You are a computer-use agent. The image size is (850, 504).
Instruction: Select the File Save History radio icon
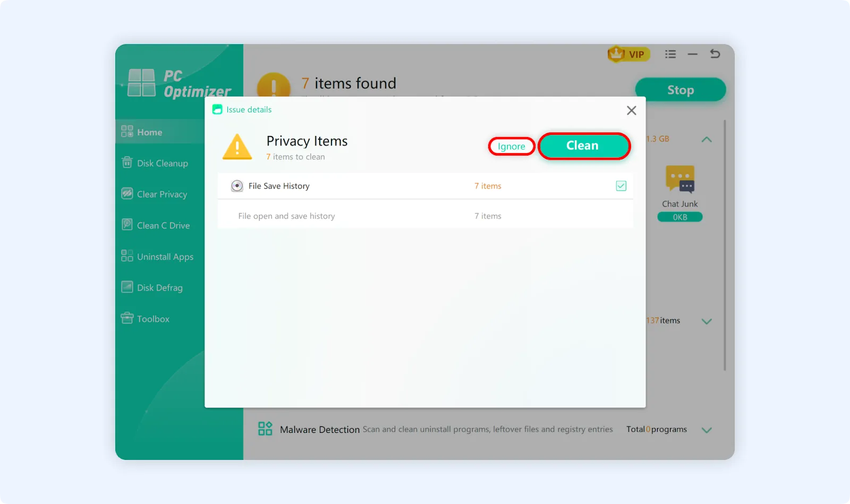237,186
